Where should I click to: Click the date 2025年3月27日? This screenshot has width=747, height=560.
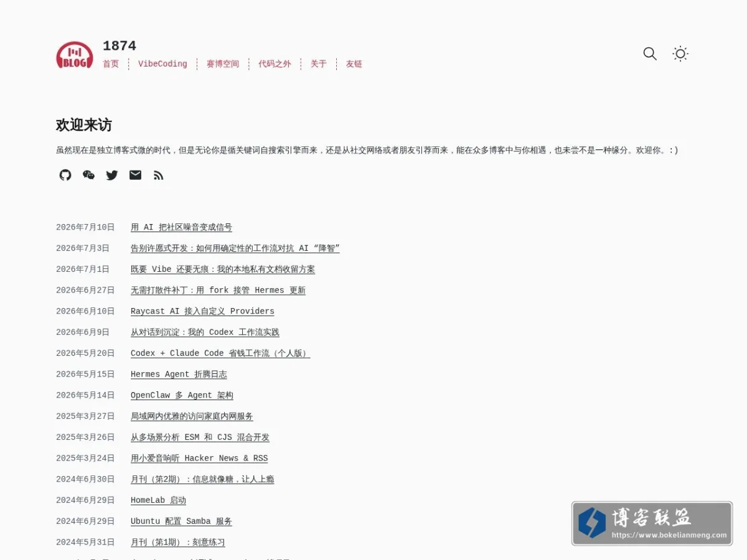pos(85,416)
